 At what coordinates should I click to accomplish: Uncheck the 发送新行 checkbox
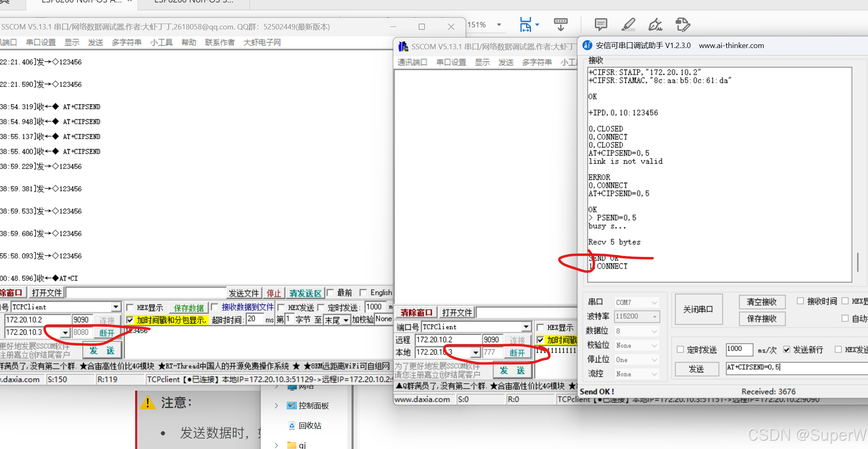(x=786, y=350)
